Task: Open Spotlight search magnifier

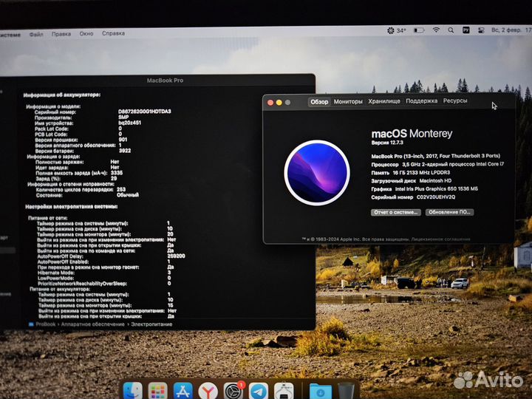Action: tap(451, 30)
